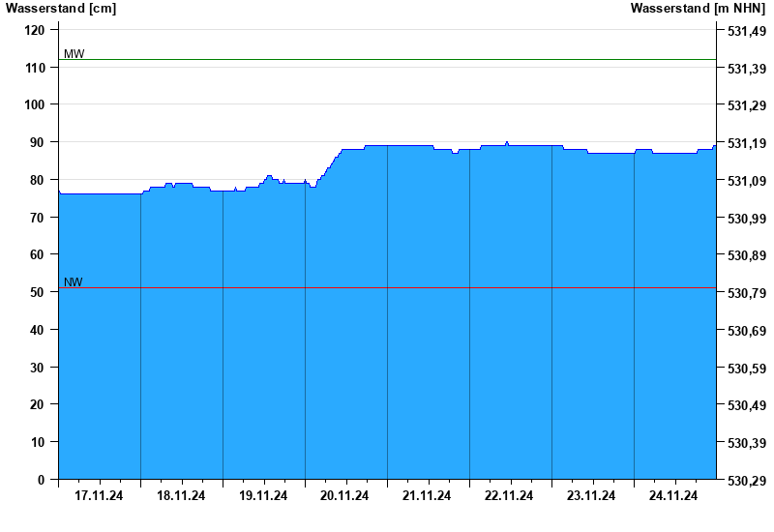Click the 530,99 value on right axis
This screenshot has height=532, width=774.
click(x=747, y=219)
